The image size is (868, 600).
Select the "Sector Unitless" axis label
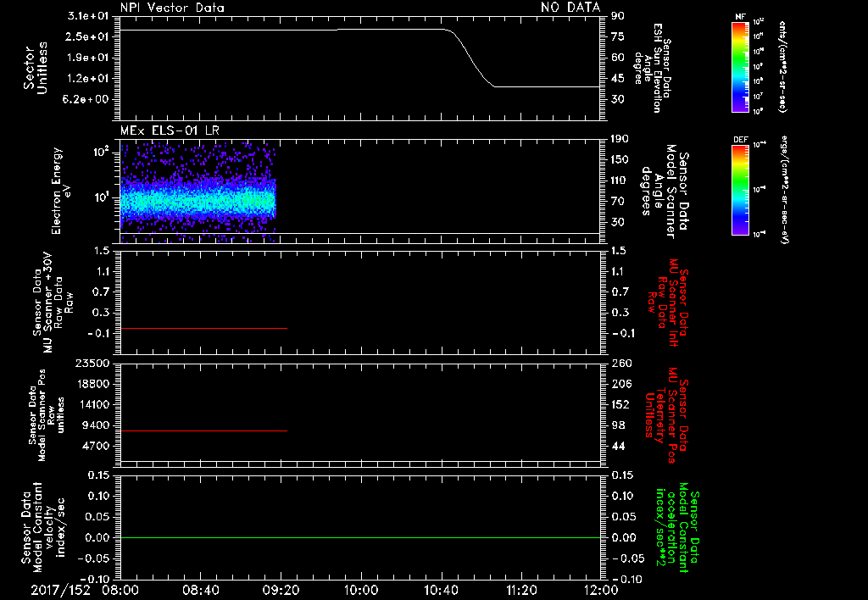click(x=36, y=68)
